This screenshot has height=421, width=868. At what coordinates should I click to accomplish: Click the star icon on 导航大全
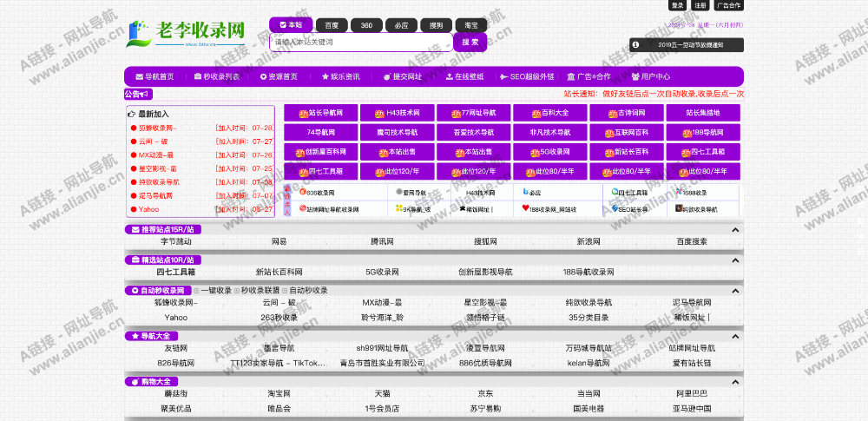click(x=135, y=336)
